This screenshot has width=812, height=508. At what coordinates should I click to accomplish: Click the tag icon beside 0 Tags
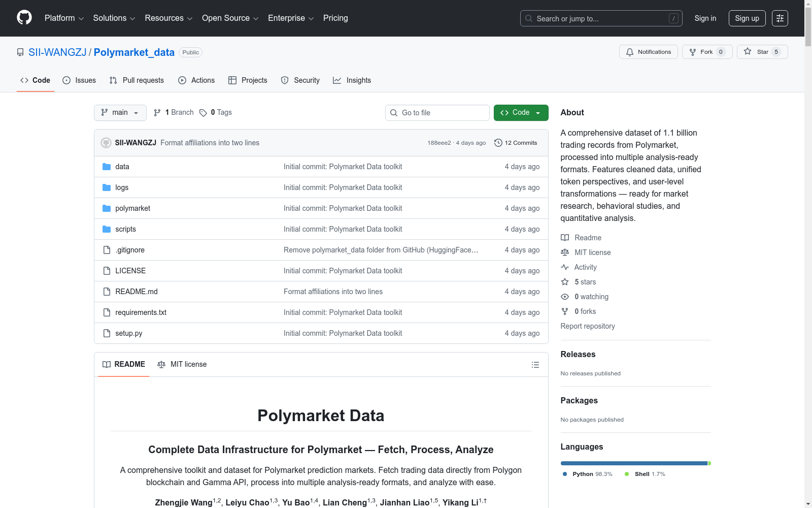coord(203,113)
